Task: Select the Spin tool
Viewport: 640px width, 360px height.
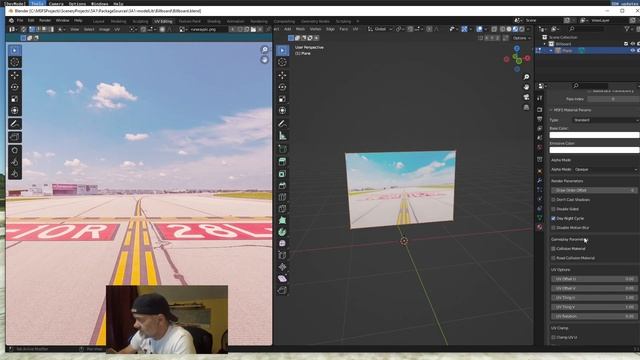Action: click(282, 232)
